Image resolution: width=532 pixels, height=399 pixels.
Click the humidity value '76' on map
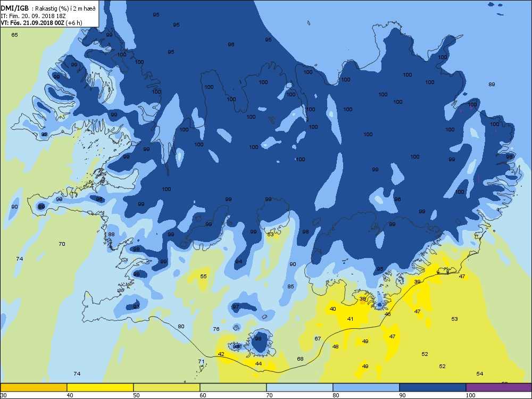pyautogui.click(x=216, y=329)
